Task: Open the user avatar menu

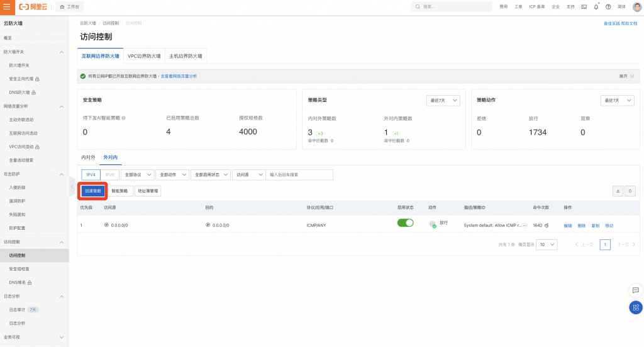Action: point(637,7)
